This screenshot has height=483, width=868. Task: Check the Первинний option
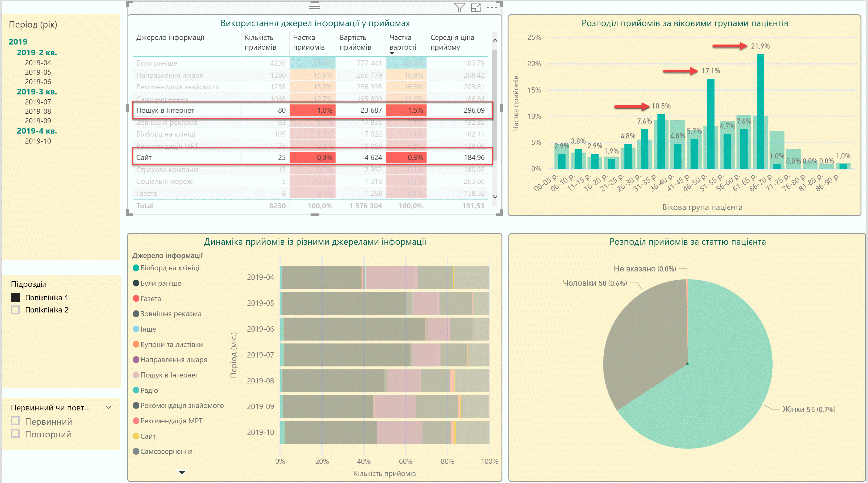tap(15, 421)
